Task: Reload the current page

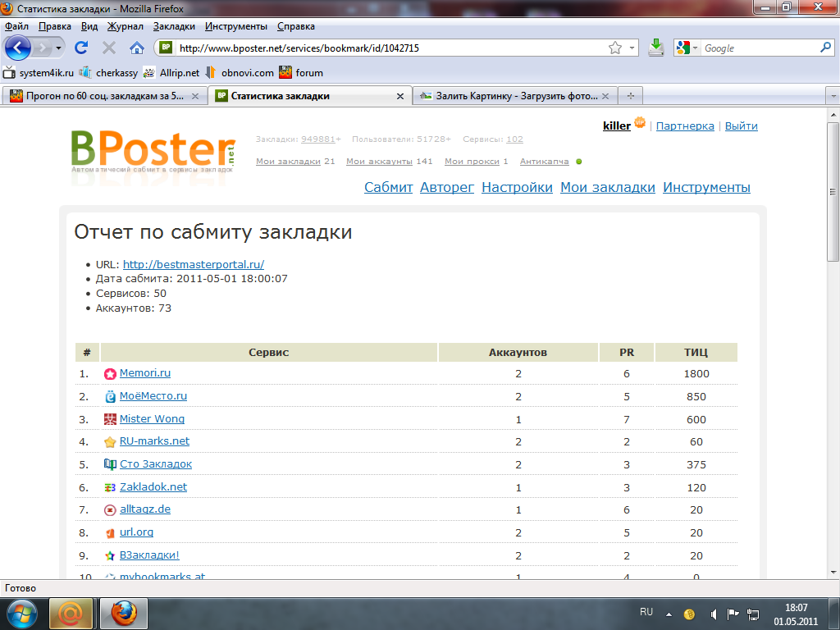Action: (81, 48)
